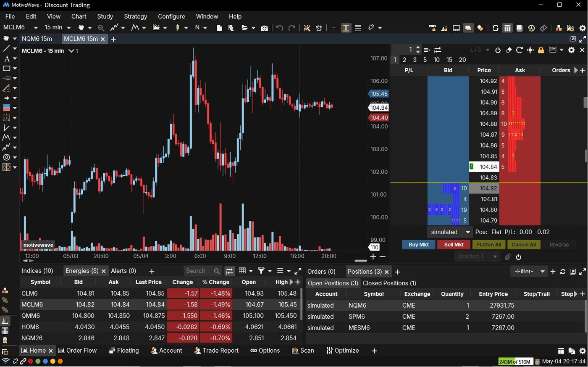The height and width of the screenshot is (367, 588).
Task: Click the watchlist search magnifier icon
Action: (x=217, y=271)
